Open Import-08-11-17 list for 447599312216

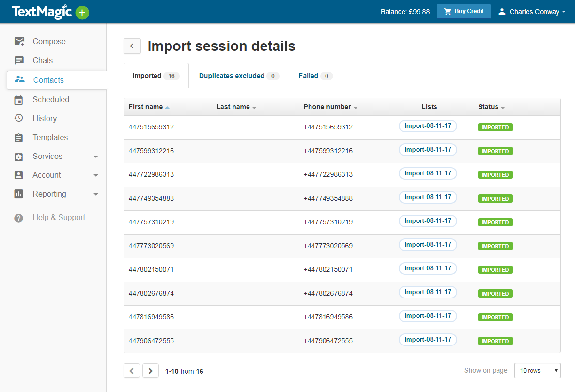[x=428, y=150]
